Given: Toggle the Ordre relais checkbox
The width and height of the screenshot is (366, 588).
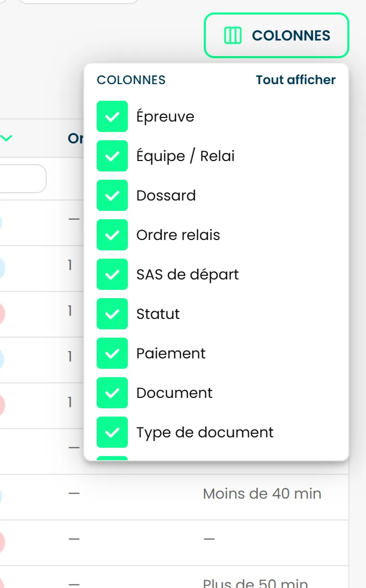Looking at the screenshot, I should pyautogui.click(x=112, y=235).
